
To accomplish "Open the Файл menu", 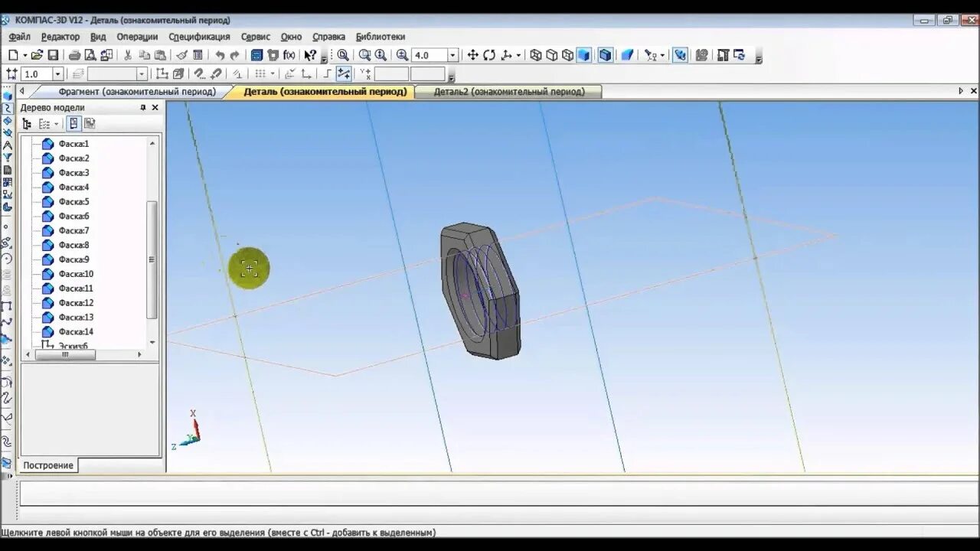I will [20, 37].
